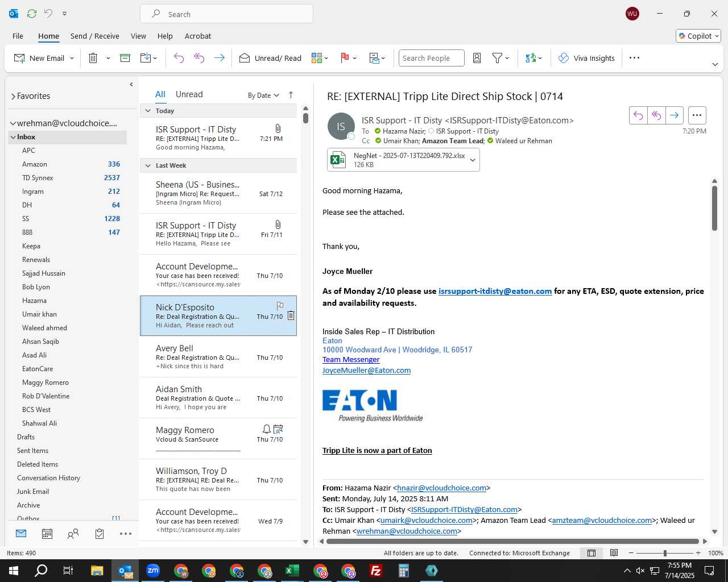Open Windows Start menu
Screen dimensions: 728x582
click(14, 571)
